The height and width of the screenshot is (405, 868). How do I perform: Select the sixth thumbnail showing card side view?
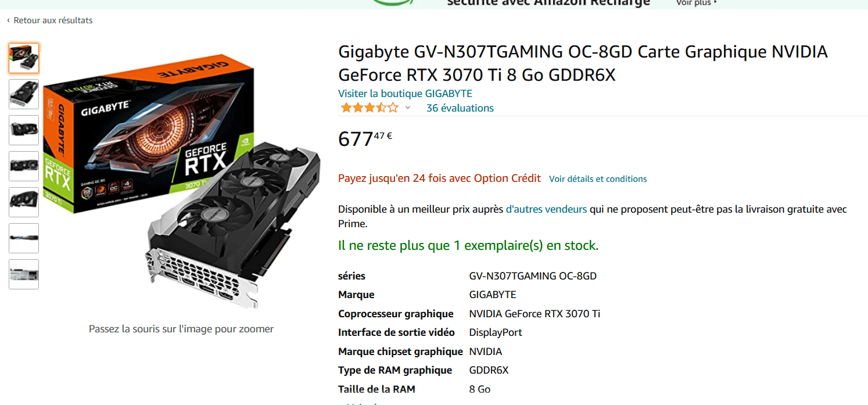(24, 238)
